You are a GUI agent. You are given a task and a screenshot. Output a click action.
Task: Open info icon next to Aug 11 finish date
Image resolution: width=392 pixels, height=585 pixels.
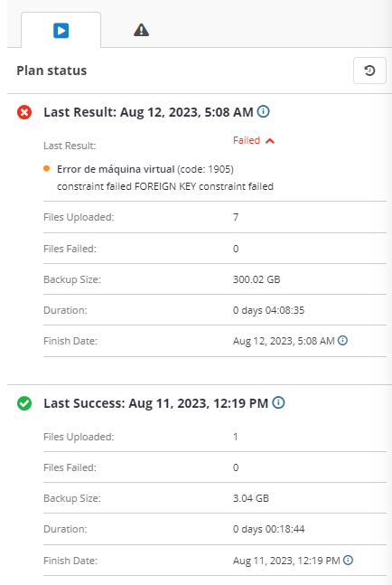click(x=348, y=560)
